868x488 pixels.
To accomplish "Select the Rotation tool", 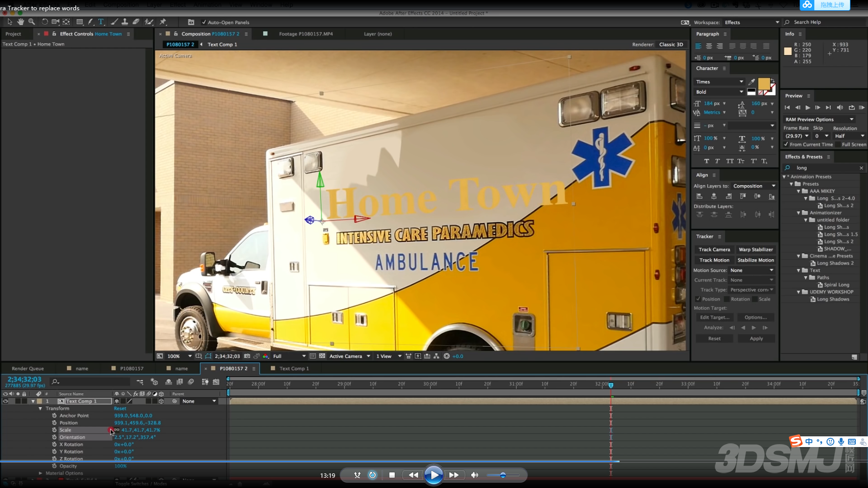I will [x=44, y=22].
